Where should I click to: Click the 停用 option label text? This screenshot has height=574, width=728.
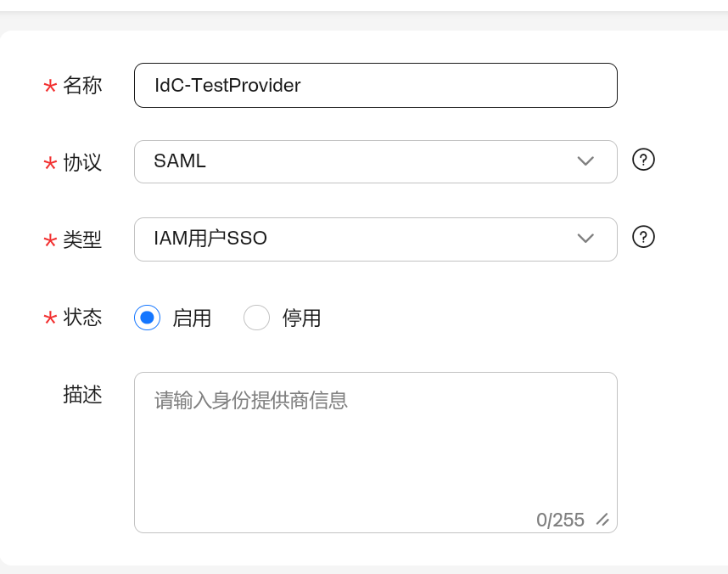301,318
